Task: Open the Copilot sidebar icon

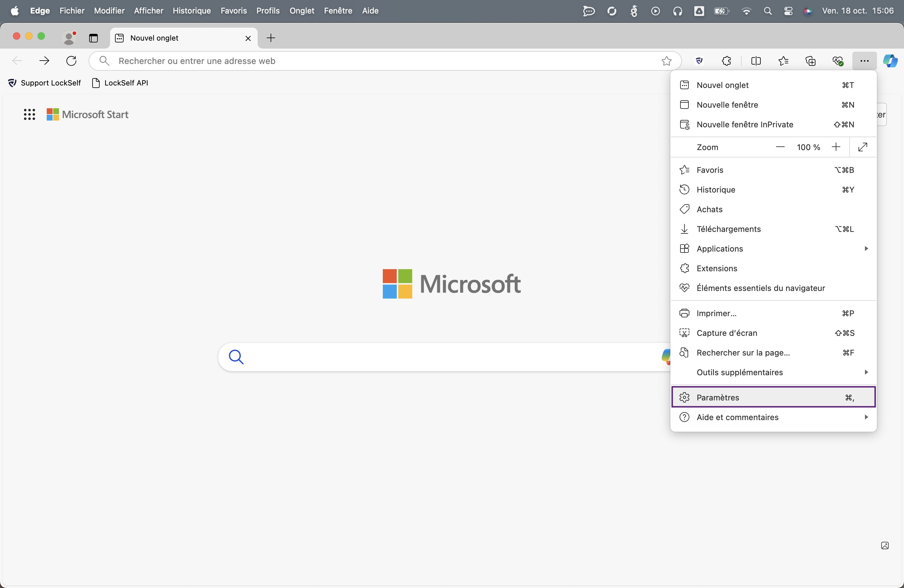Action: coord(890,61)
